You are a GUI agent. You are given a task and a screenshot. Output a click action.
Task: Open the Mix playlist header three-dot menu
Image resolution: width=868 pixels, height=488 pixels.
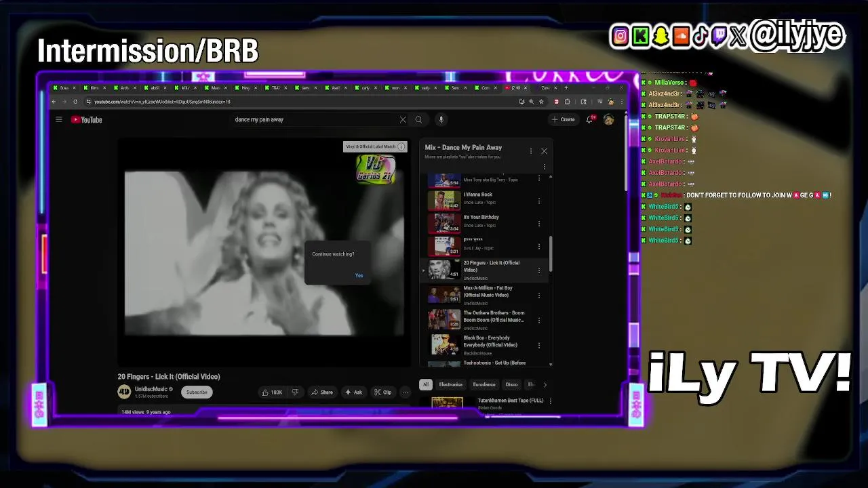pyautogui.click(x=530, y=151)
